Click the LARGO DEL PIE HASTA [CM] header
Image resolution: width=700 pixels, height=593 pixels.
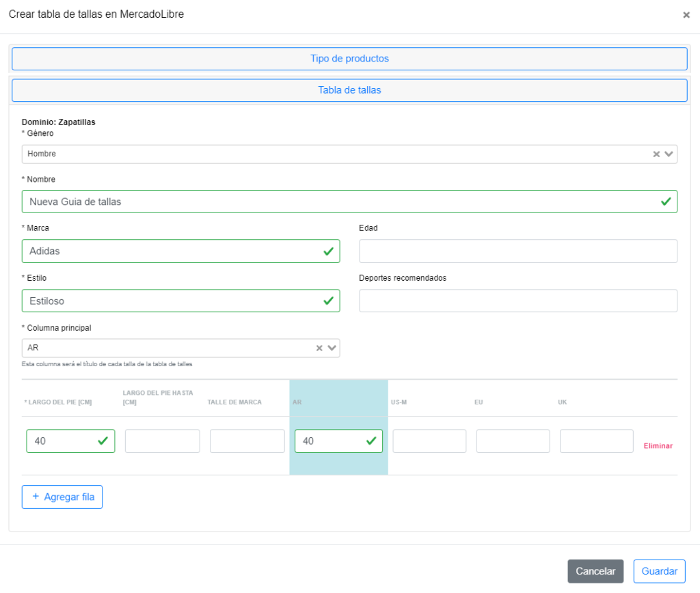tap(158, 398)
